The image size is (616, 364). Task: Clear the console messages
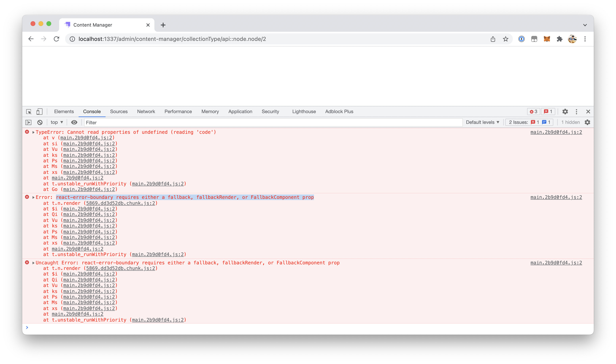39,122
